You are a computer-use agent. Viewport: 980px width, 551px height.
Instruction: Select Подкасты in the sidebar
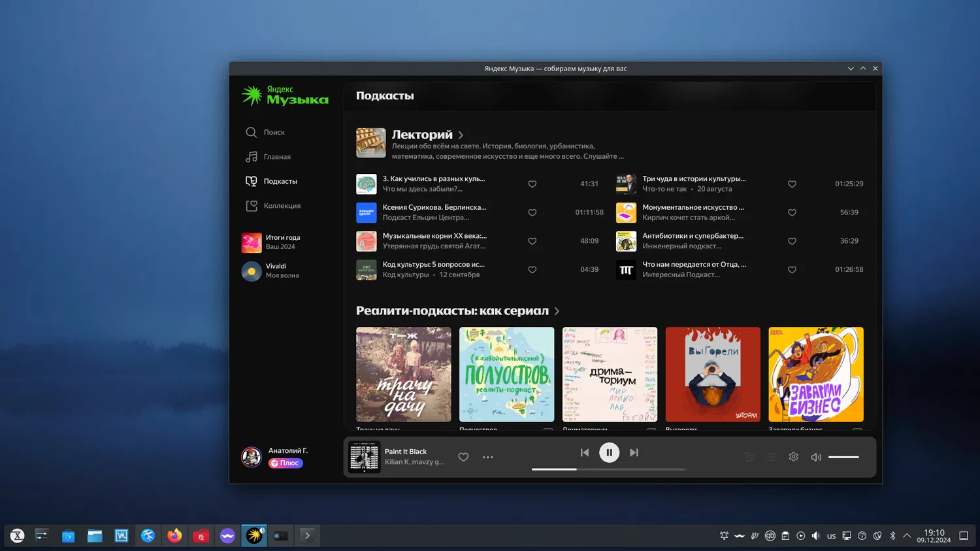(x=271, y=181)
